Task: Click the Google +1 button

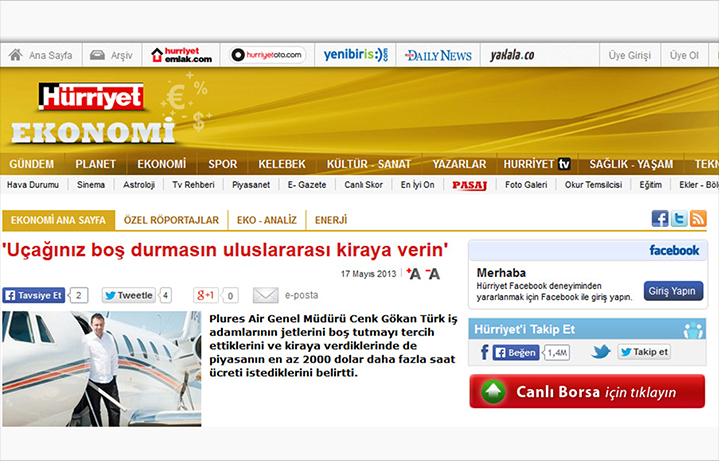Action: click(206, 295)
